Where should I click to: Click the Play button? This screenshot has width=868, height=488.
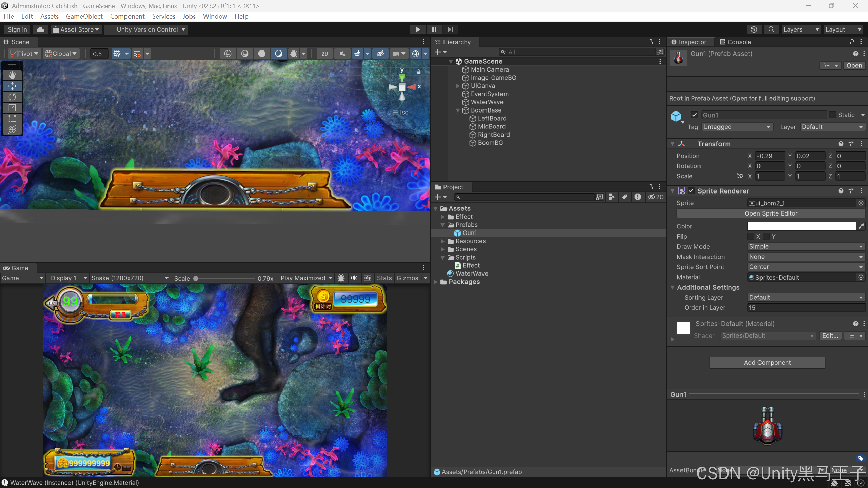point(418,29)
